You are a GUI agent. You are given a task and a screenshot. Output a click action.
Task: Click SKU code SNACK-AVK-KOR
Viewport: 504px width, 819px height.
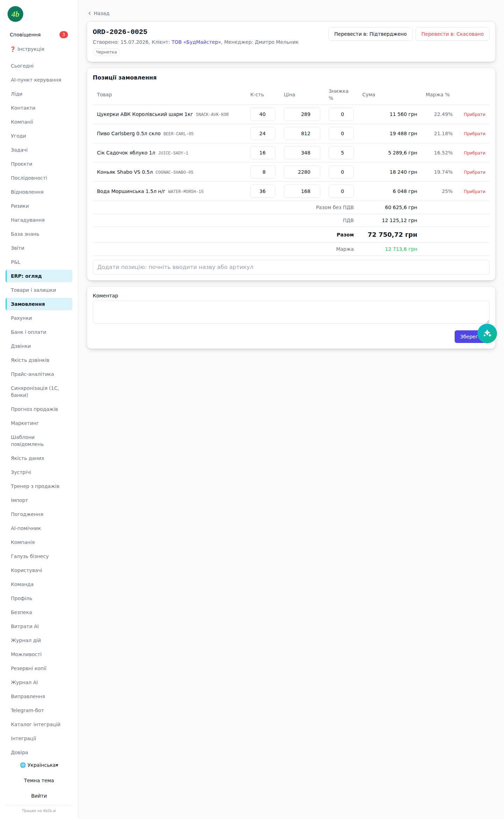click(212, 115)
